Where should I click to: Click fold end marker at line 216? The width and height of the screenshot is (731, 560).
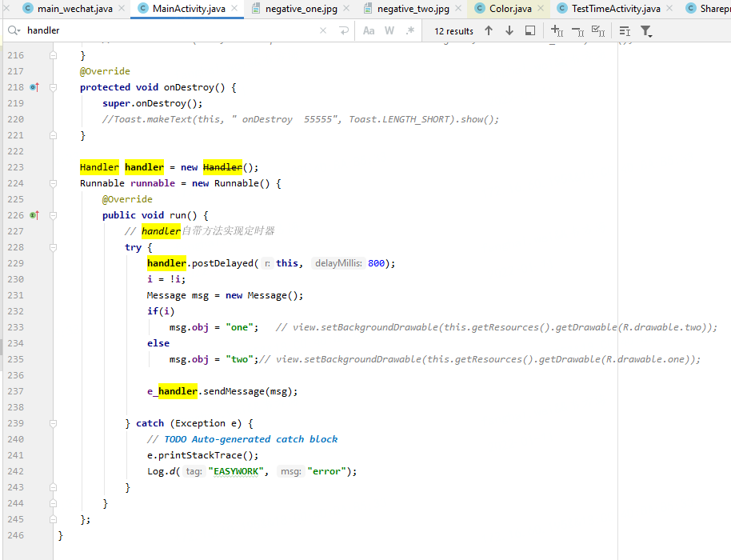pyautogui.click(x=53, y=55)
